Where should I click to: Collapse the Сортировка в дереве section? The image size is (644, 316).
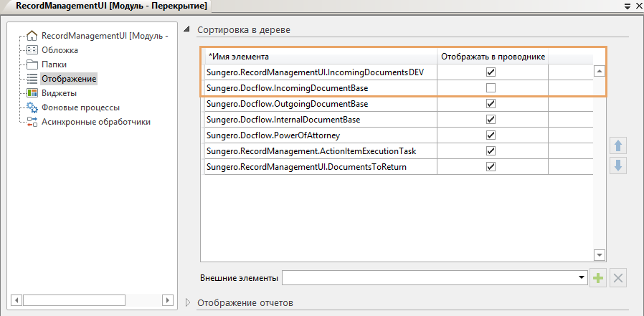pos(189,30)
